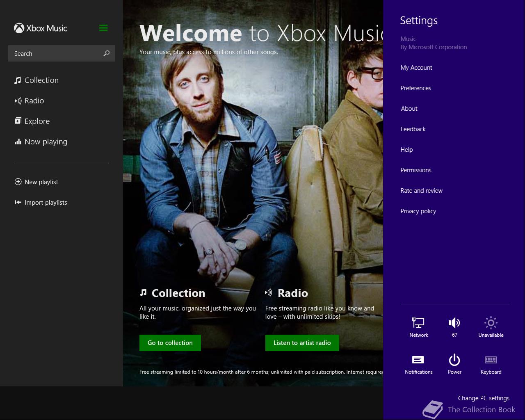This screenshot has height=420, width=525.
Task: Open Permissions in Settings
Action: pos(416,170)
